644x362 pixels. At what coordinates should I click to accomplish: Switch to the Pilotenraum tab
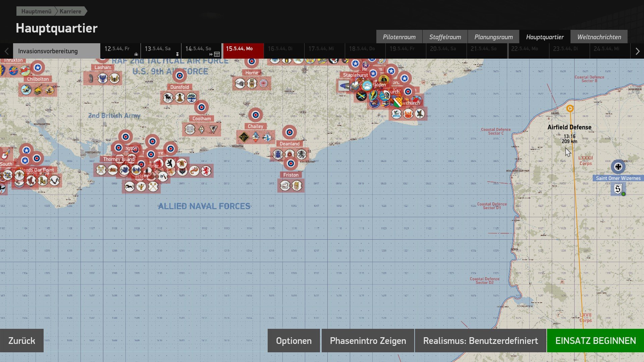click(x=399, y=37)
